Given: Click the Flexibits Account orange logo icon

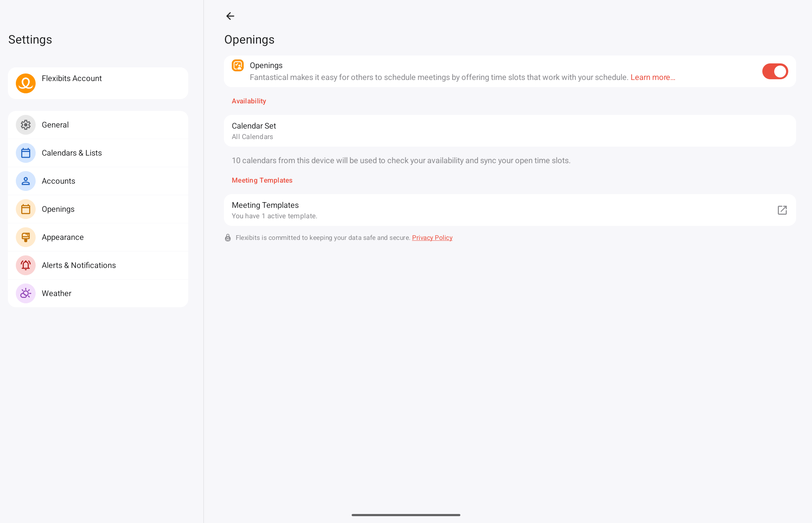Looking at the screenshot, I should coord(26,83).
